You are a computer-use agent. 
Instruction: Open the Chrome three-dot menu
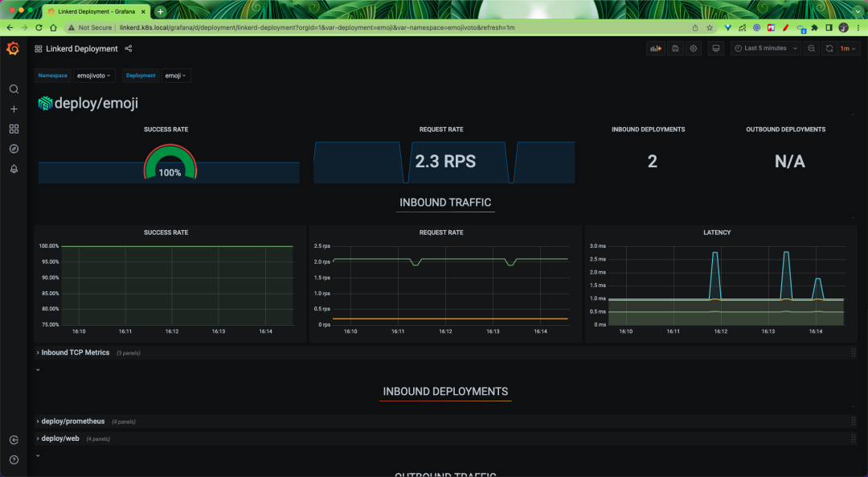[858, 27]
